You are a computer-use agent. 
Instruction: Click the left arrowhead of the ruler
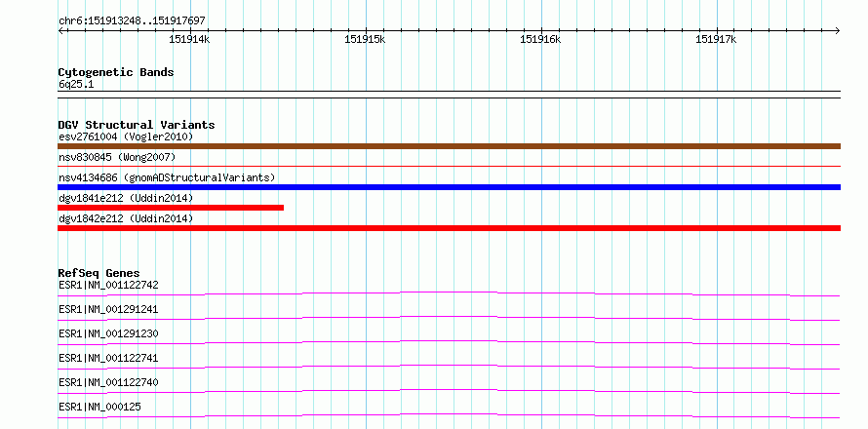(60, 30)
